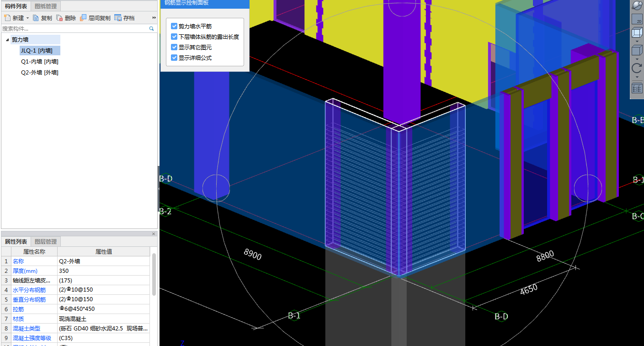Image resolution: width=644 pixels, height=346 pixels.
Task: Switch to 2D view icon
Action: click(x=637, y=19)
